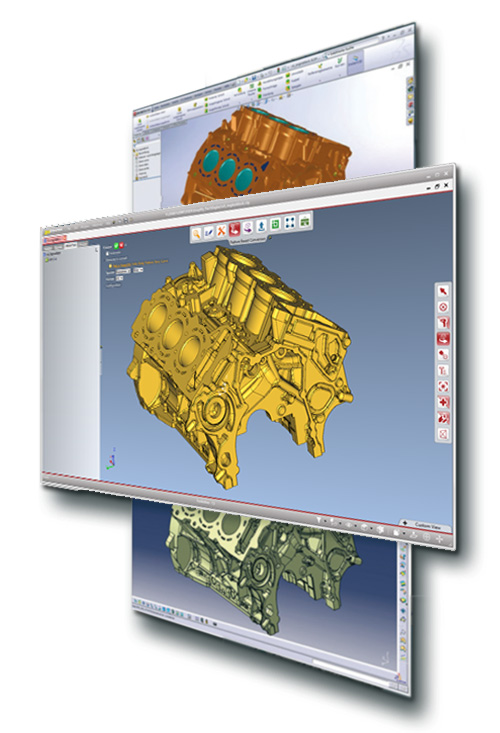Click the green hierarchy diagram icon
Screen dimensions: 500x733
(305, 220)
